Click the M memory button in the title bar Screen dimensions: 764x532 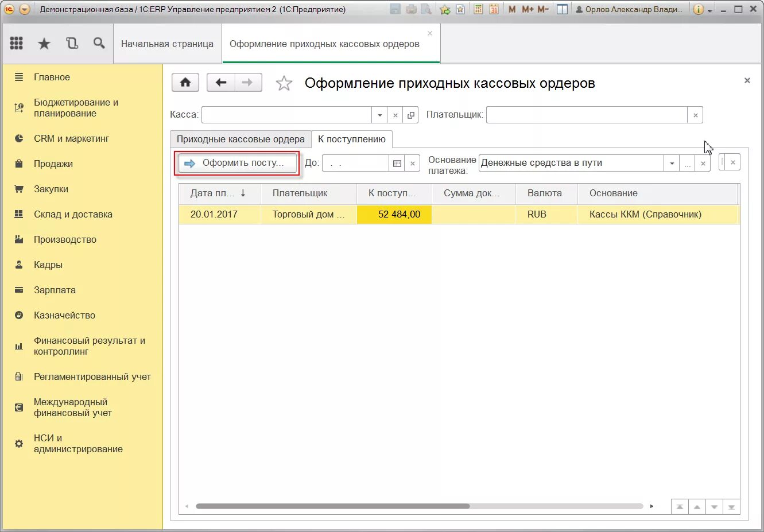[512, 9]
